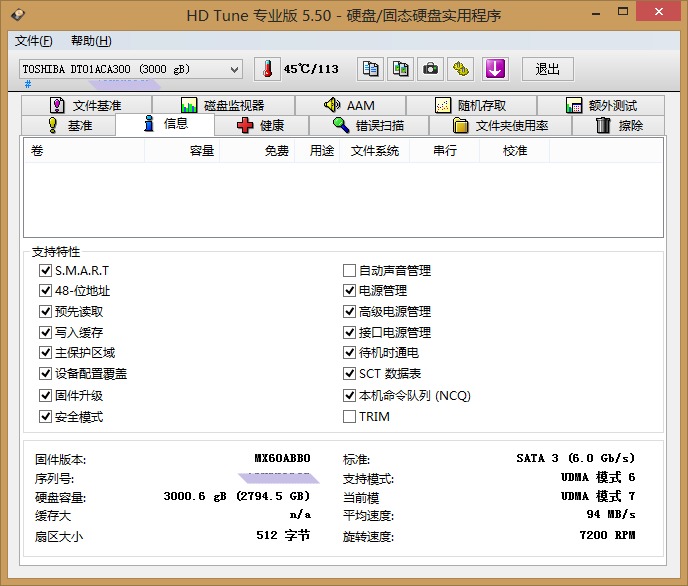
Task: Click the copy information to clipboard icon
Action: pos(370,69)
